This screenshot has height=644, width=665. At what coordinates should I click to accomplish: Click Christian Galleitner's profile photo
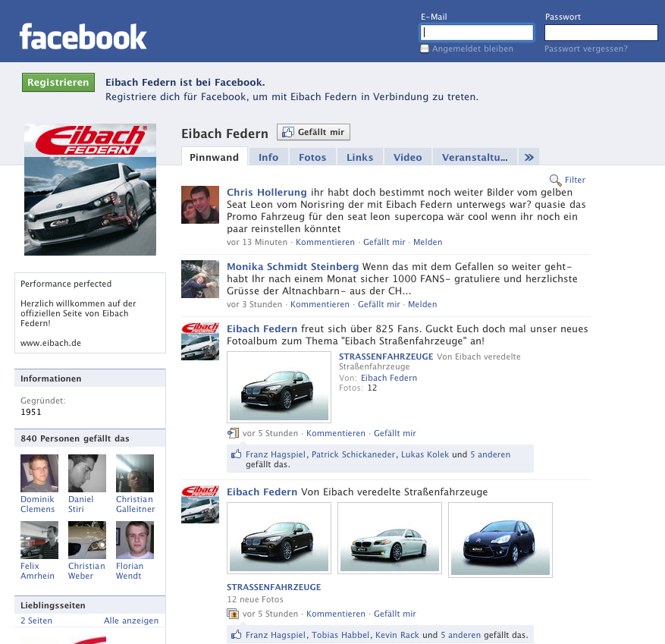[x=135, y=473]
